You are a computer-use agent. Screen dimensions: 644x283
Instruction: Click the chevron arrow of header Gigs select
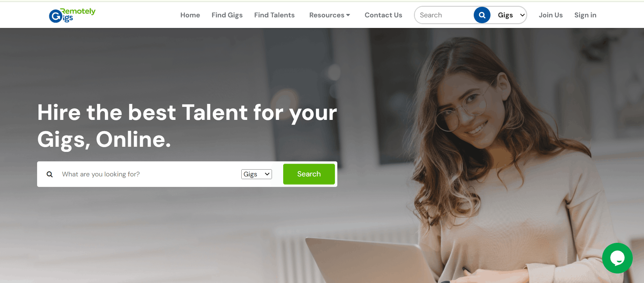click(x=522, y=15)
